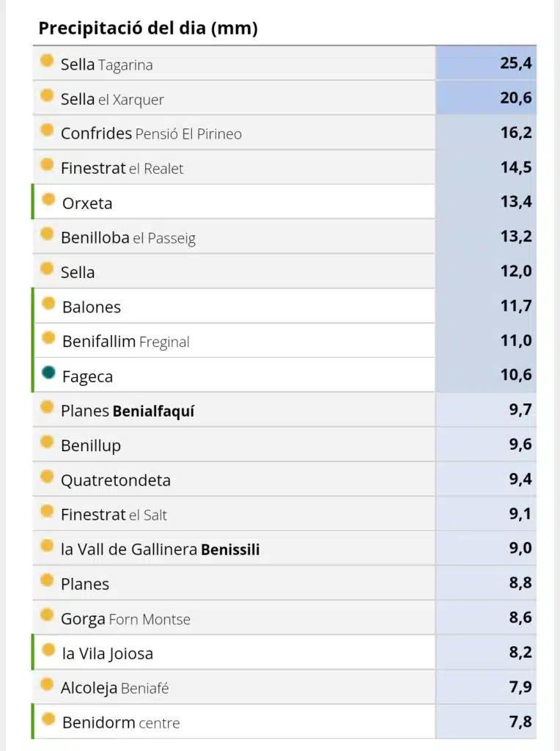Click the Alcoleja Beniafé station name
The image size is (560, 751).
115,688
